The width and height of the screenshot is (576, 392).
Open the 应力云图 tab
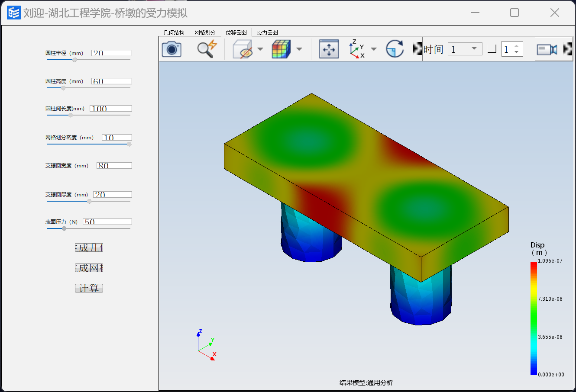click(x=267, y=32)
